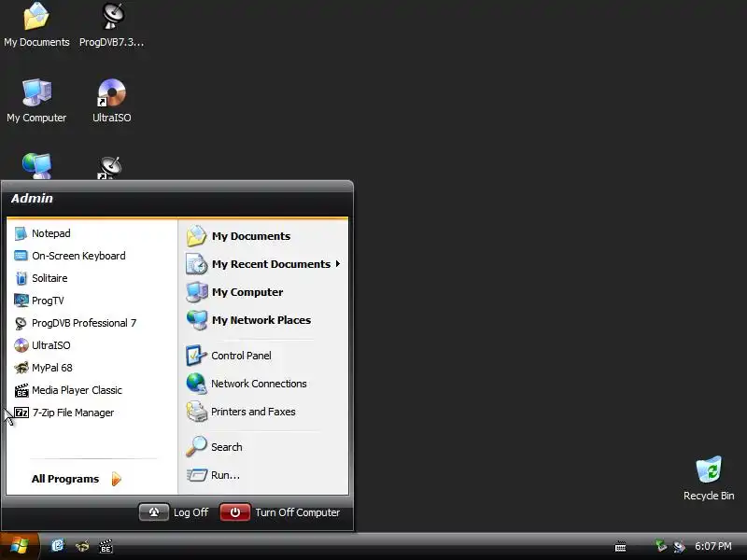Click the UltraISO disc icon in the Start menu
The width and height of the screenshot is (747, 560).
pyautogui.click(x=21, y=345)
